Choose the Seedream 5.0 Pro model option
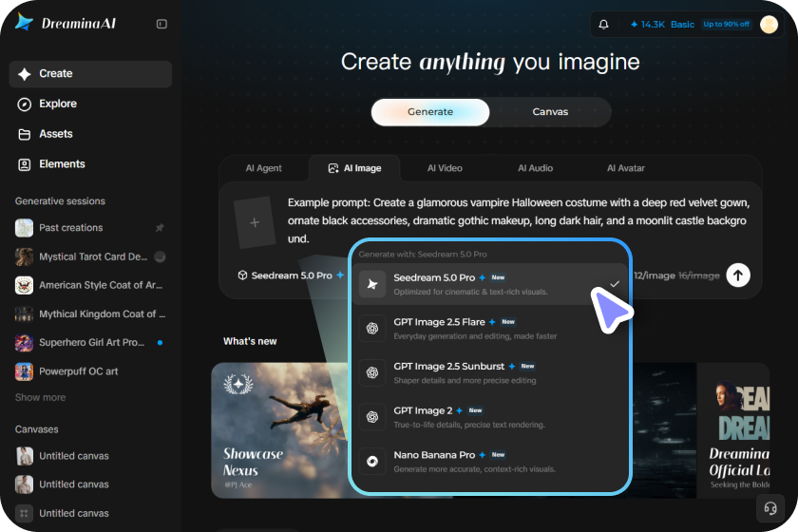 click(x=489, y=284)
